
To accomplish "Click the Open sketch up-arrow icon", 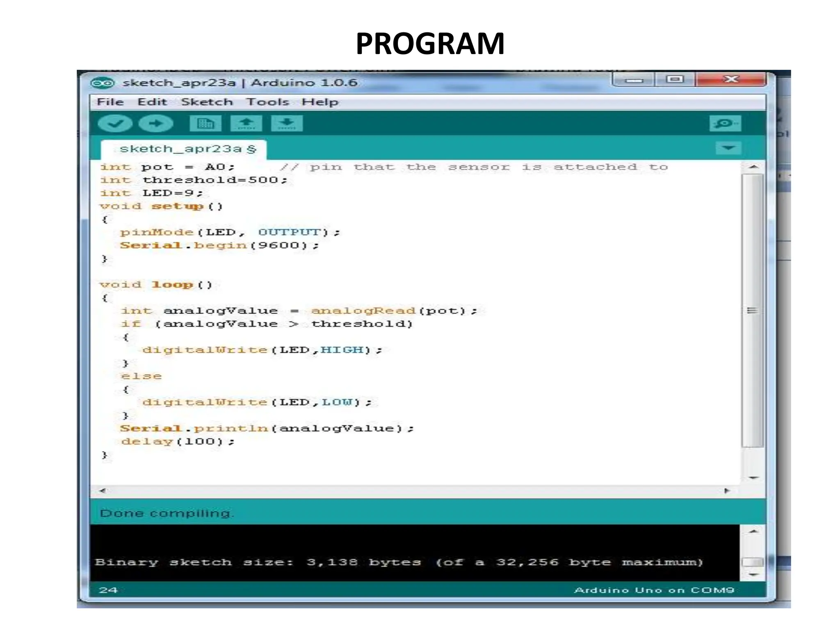I will pos(246,123).
